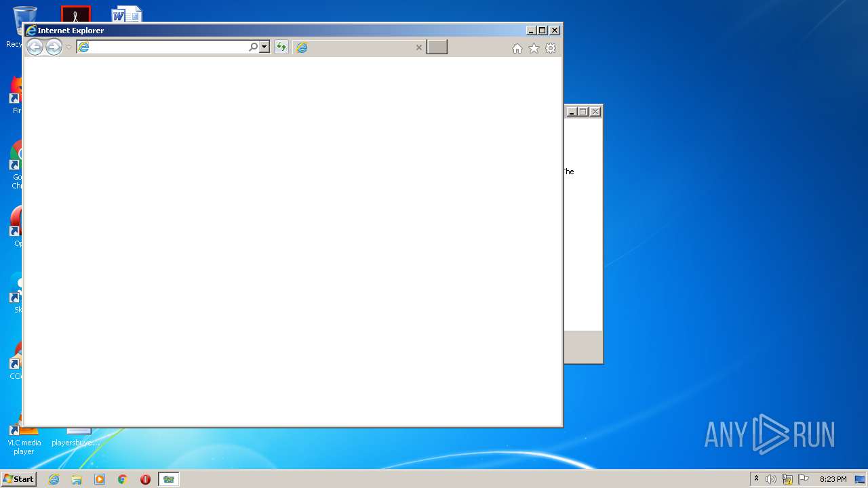Image resolution: width=868 pixels, height=488 pixels.
Task: Click the search magnifier in the address bar
Action: [253, 47]
